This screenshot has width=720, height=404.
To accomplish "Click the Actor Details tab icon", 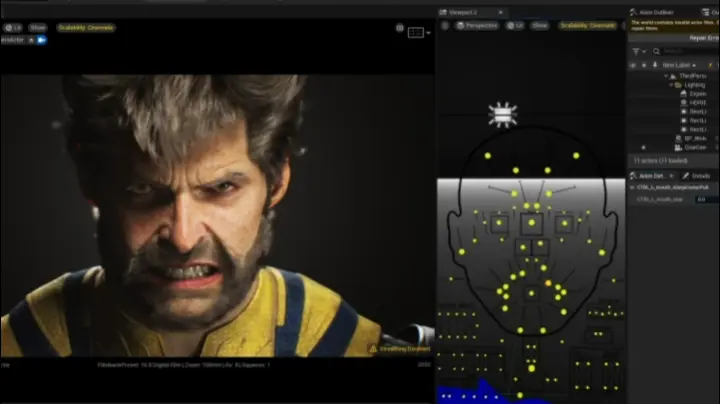I will pyautogui.click(x=634, y=176).
